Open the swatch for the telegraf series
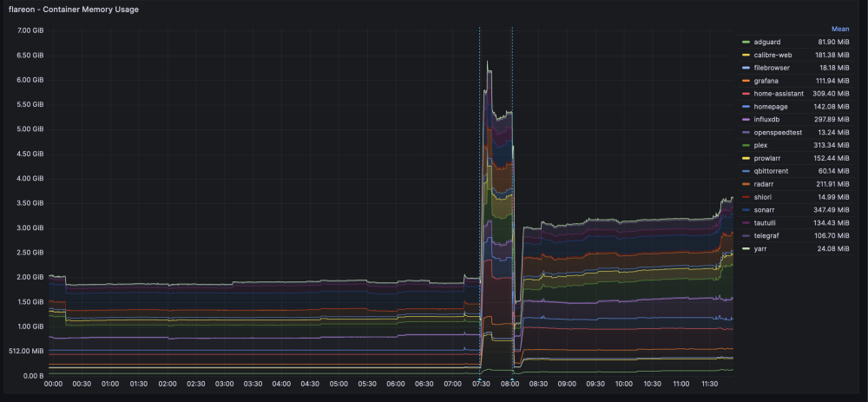The image size is (868, 402). pos(746,236)
